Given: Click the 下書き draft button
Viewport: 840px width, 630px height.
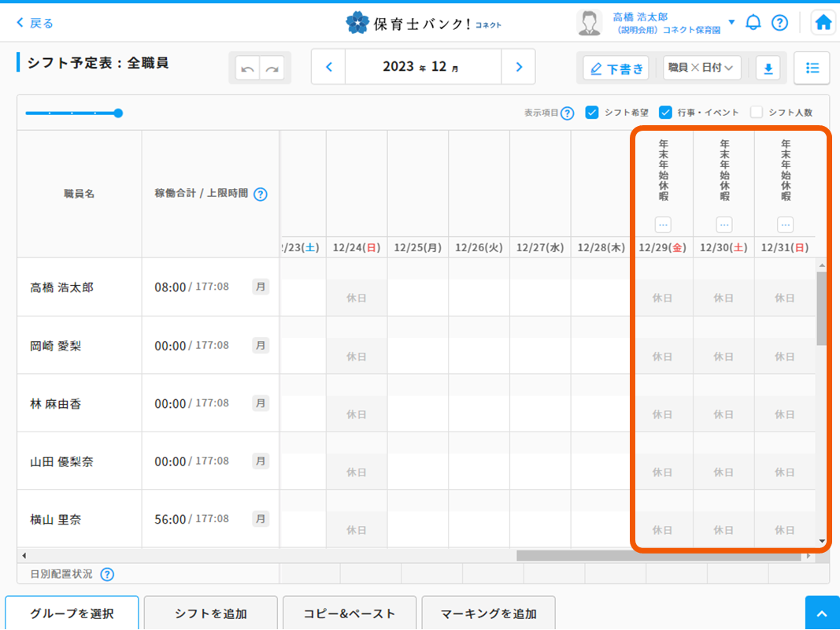Looking at the screenshot, I should tap(616, 69).
